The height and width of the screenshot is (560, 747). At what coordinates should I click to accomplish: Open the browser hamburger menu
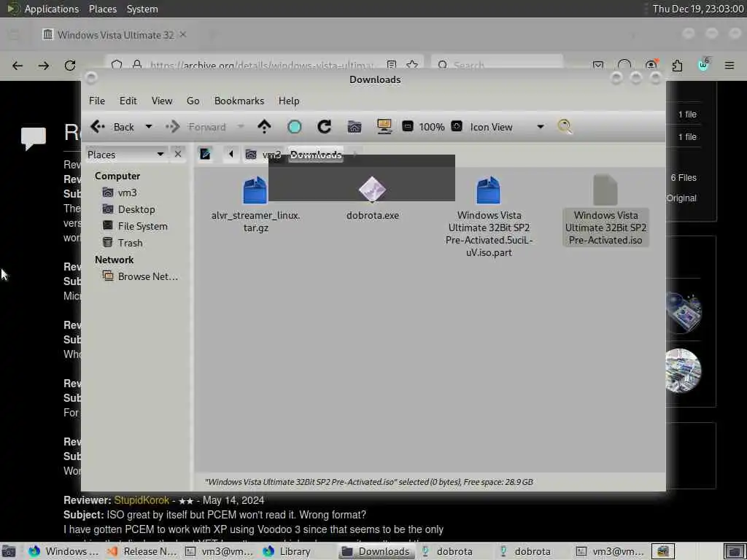pyautogui.click(x=729, y=65)
